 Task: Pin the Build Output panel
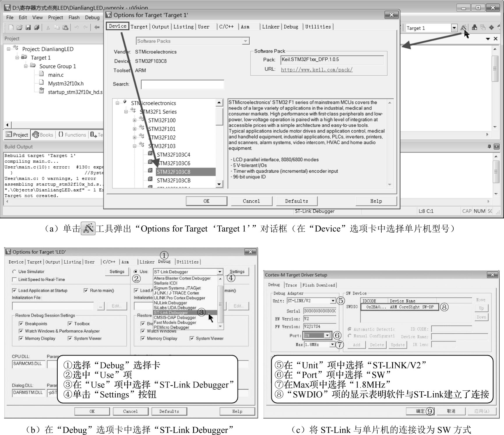point(489,146)
